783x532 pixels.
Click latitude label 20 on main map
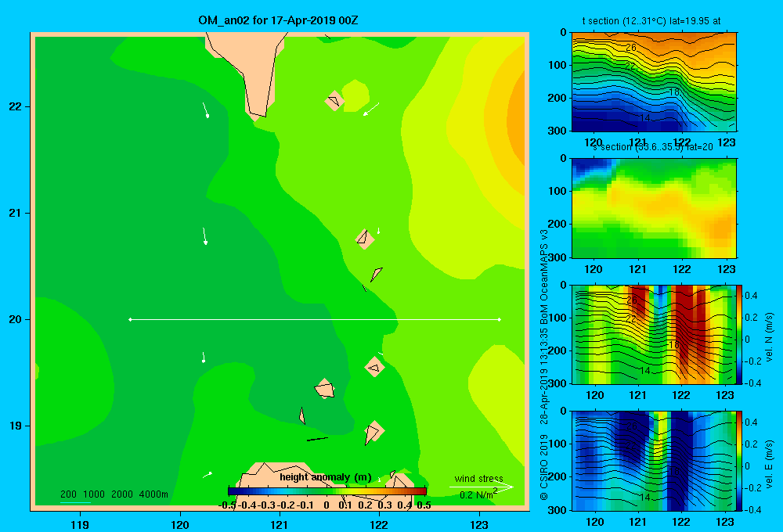click(16, 319)
